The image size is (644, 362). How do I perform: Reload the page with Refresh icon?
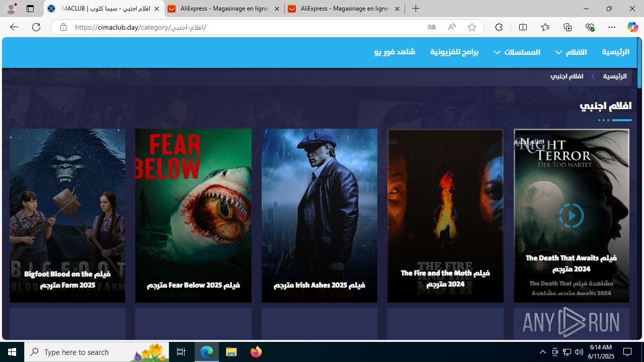click(x=36, y=27)
